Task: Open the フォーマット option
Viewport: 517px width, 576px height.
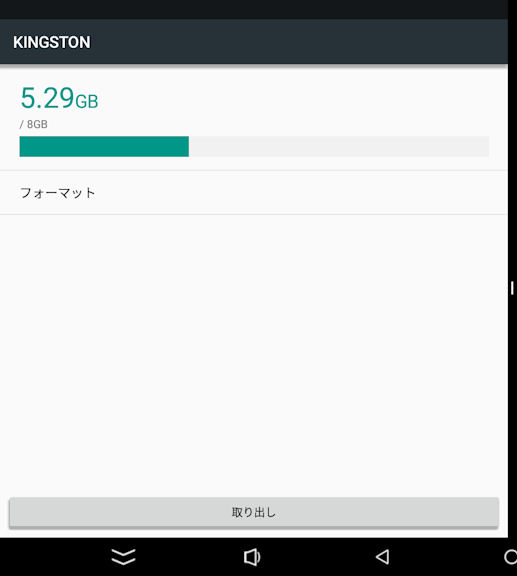Action: (254, 193)
